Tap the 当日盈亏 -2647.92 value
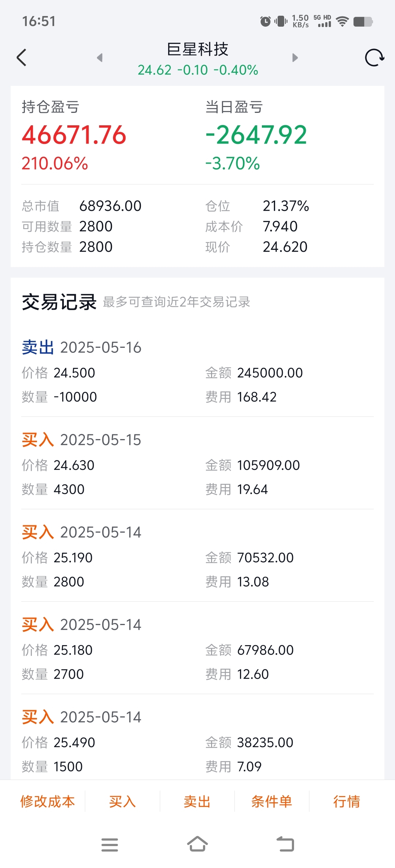Image resolution: width=395 pixels, height=868 pixels. pyautogui.click(x=256, y=135)
